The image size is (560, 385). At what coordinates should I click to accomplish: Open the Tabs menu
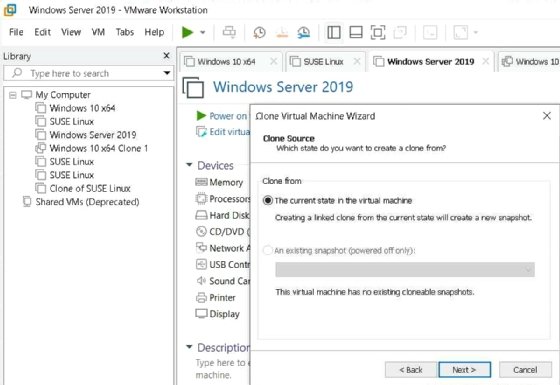(125, 32)
